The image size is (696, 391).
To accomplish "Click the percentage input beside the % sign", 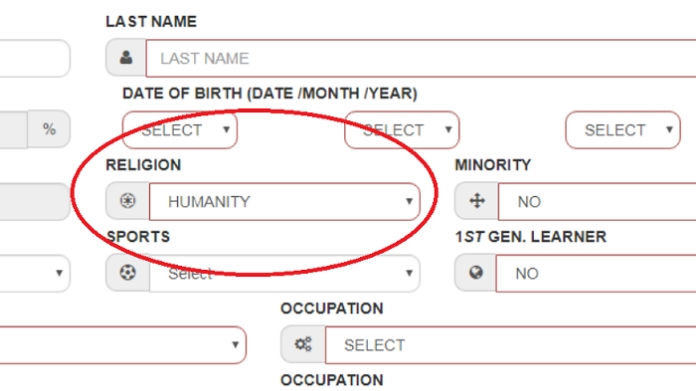I will [14, 129].
